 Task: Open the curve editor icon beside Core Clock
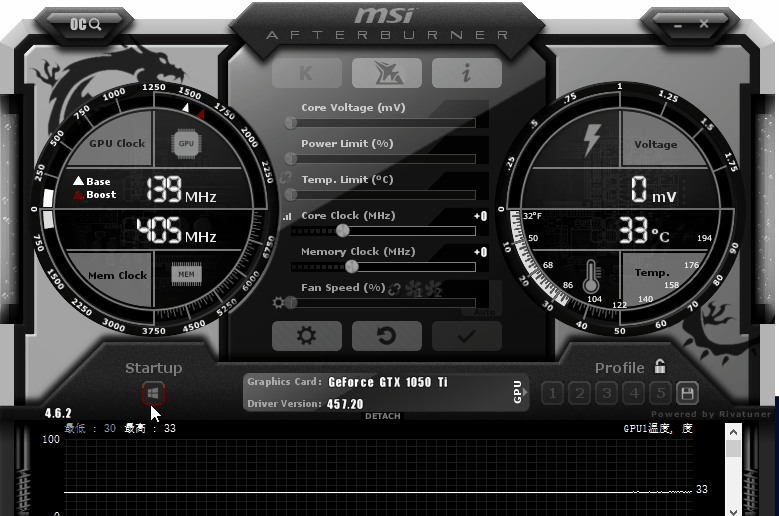coord(288,217)
